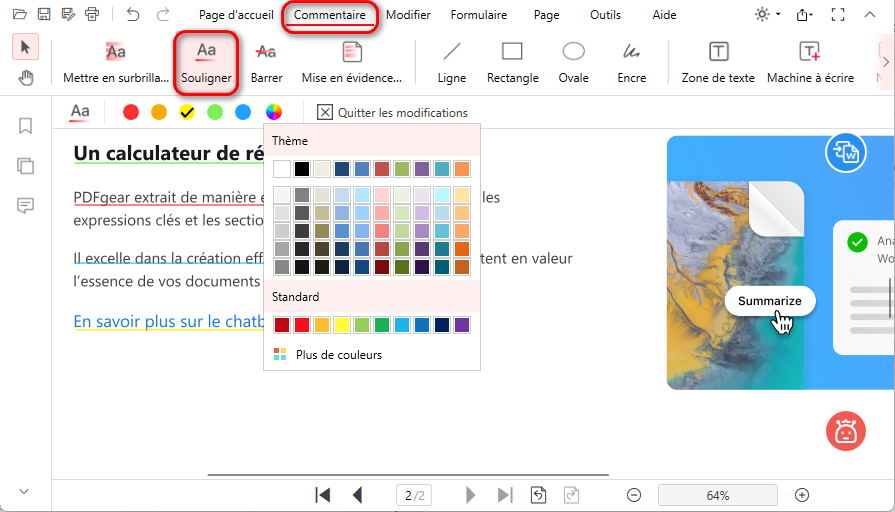
Task: Open the Page tab
Action: click(x=546, y=15)
